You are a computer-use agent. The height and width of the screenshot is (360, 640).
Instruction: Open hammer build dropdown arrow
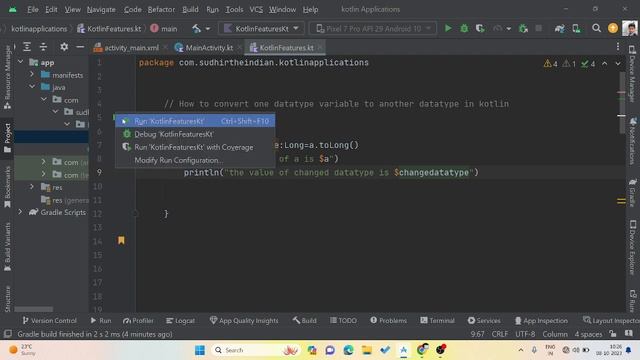pos(208,29)
